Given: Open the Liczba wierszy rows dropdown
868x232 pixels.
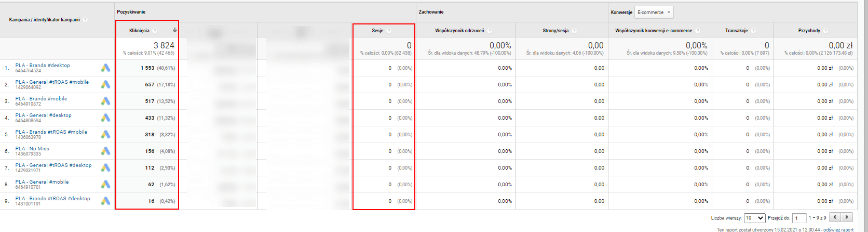Looking at the screenshot, I should click(x=754, y=218).
